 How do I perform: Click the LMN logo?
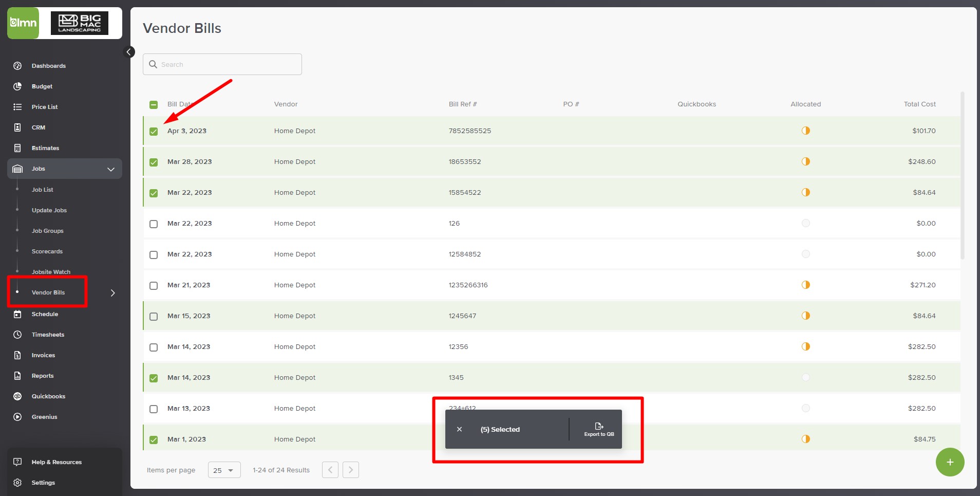click(23, 23)
